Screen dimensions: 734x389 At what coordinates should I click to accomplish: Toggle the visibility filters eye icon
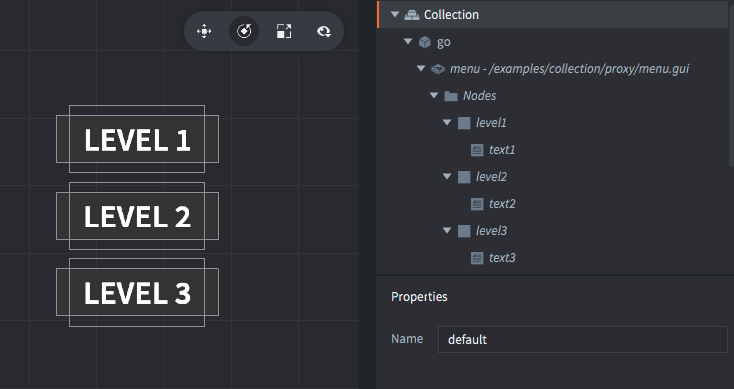(x=324, y=31)
